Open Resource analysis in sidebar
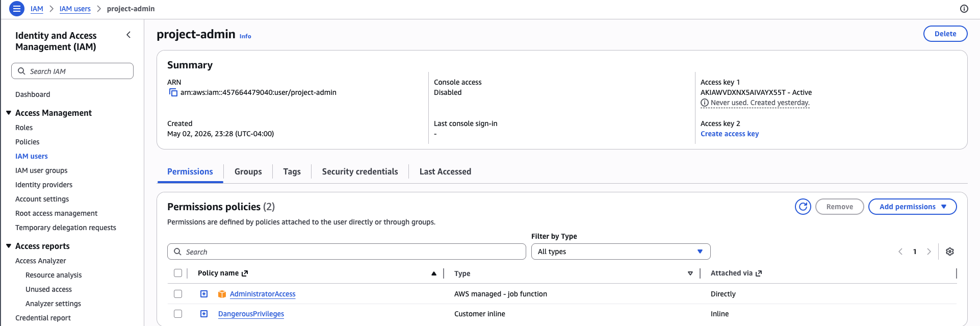980x326 pixels. [54, 275]
